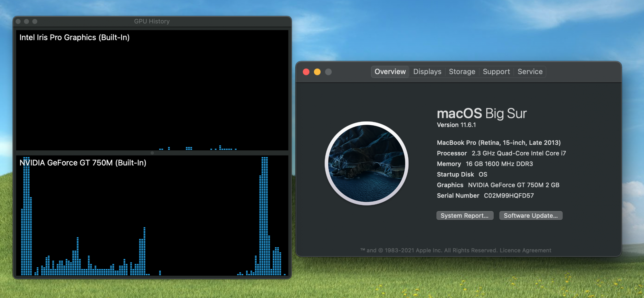Image resolution: width=644 pixels, height=298 pixels.
Task: Click the Intel Iris Pro usage graph
Action: pyautogui.click(x=152, y=90)
